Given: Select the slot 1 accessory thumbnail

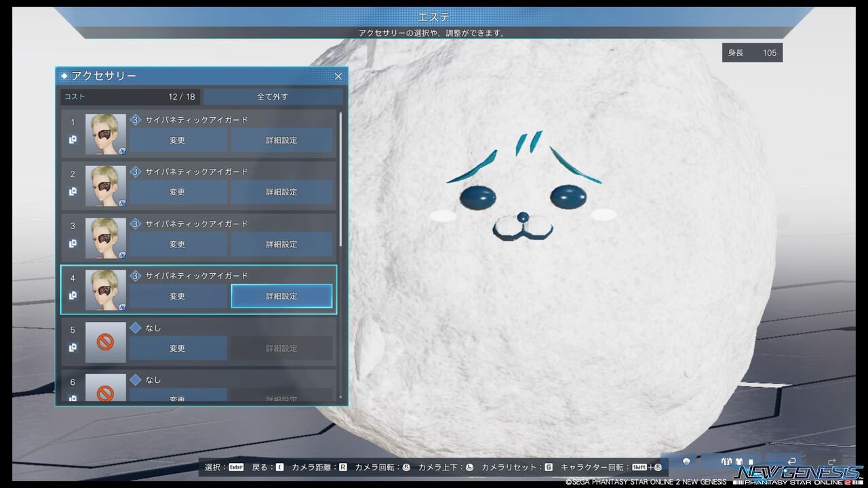Looking at the screenshot, I should [106, 134].
